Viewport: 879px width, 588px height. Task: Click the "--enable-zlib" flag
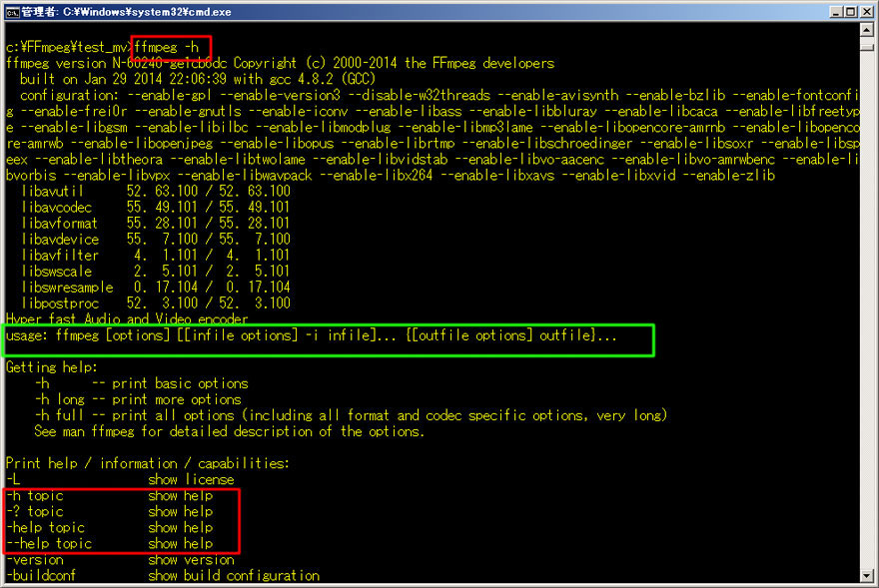coord(729,176)
